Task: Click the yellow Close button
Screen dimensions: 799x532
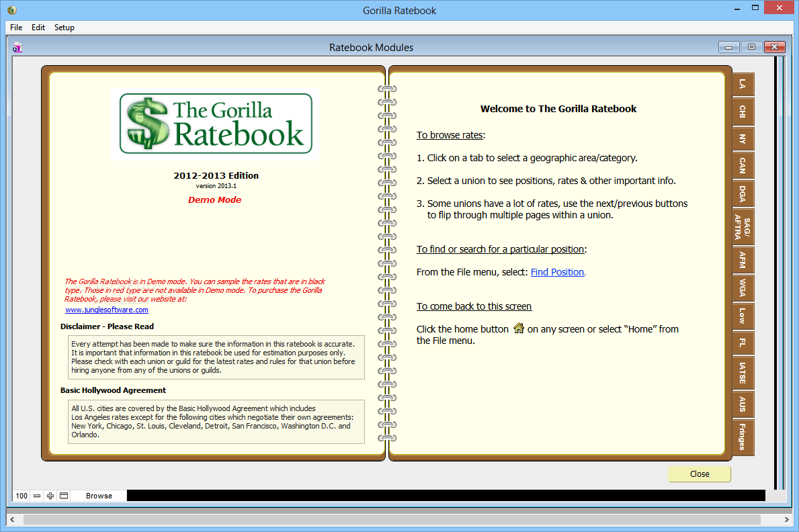Action: coord(699,474)
